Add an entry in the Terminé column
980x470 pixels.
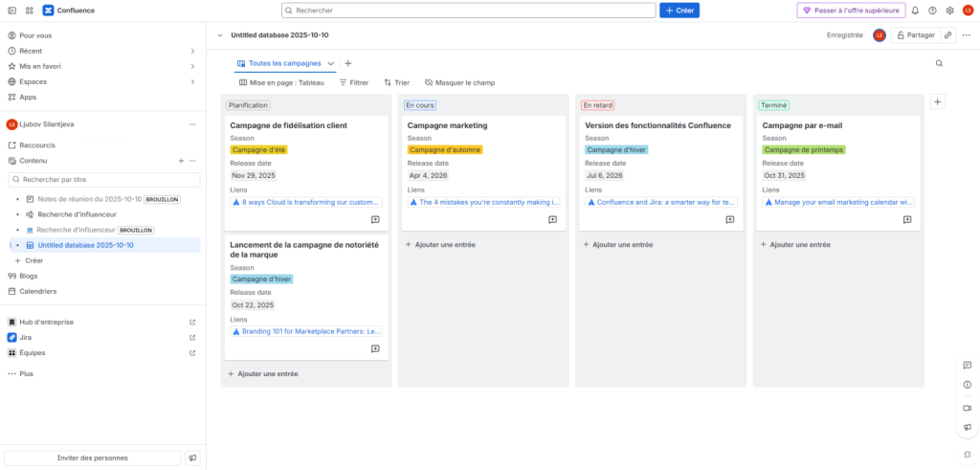pyautogui.click(x=795, y=244)
